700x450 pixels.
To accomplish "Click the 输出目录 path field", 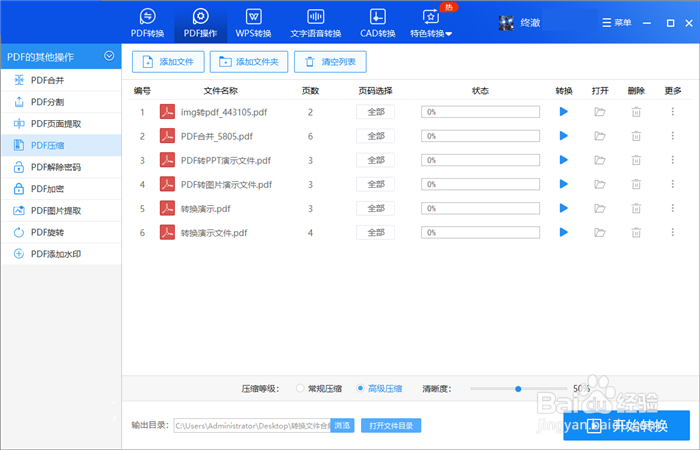I will click(x=252, y=425).
